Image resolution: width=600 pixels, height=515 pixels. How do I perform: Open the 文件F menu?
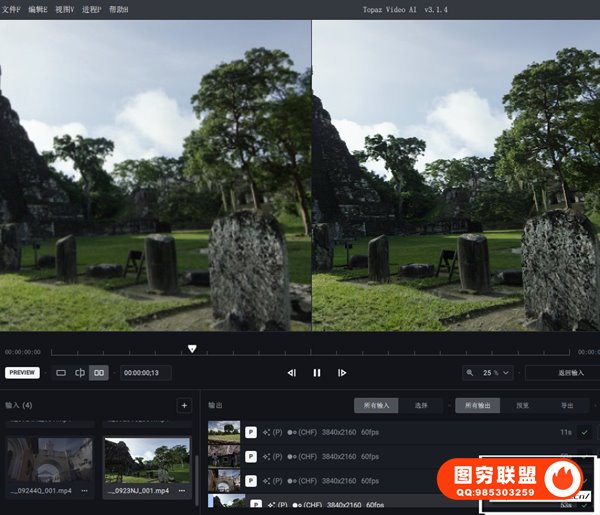point(11,9)
